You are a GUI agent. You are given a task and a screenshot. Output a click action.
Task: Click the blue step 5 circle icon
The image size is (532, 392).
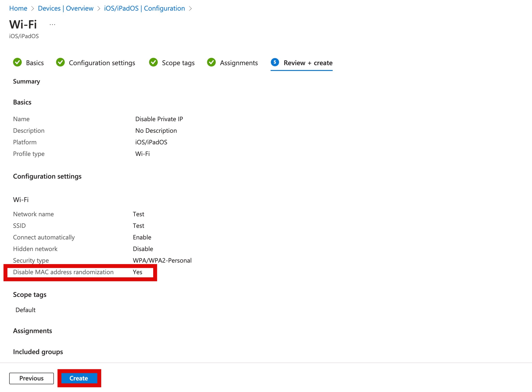275,62
